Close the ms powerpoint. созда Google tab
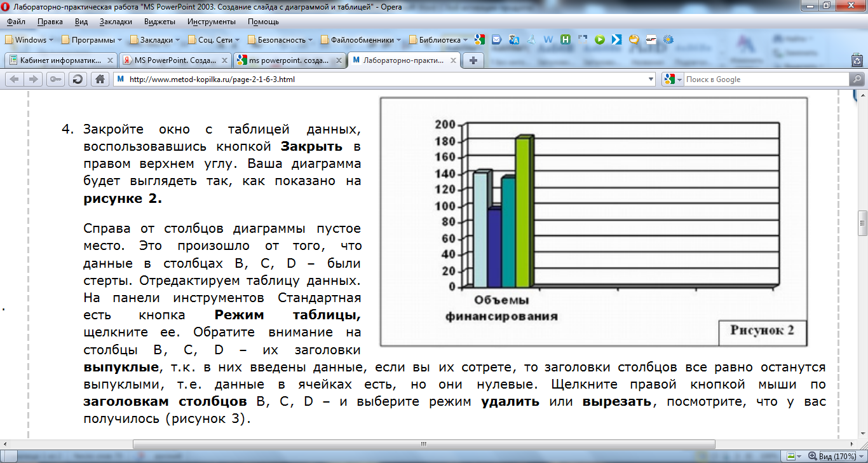Image resolution: width=868 pixels, height=463 pixels. (339, 60)
